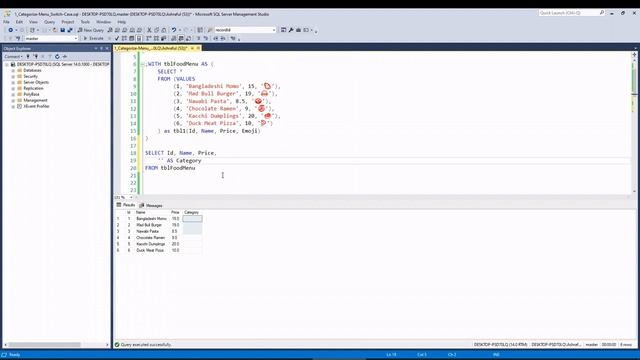Open the Window menu
640x360 pixels.
(103, 22)
